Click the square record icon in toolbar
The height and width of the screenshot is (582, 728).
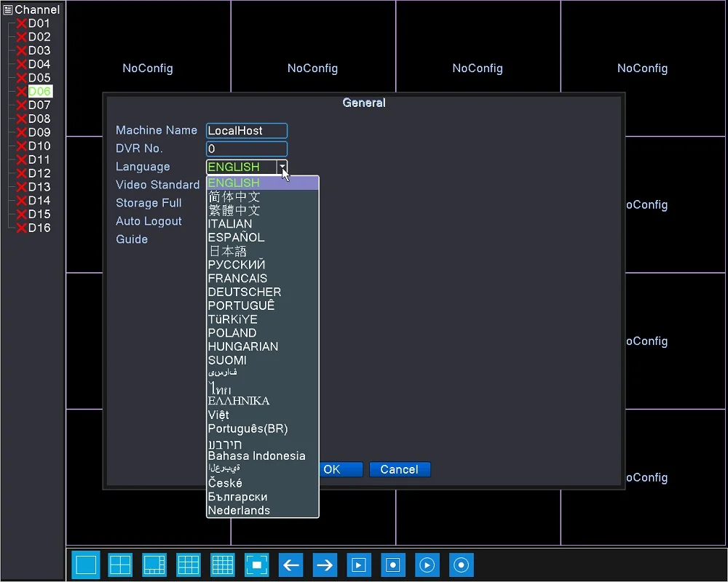click(393, 565)
